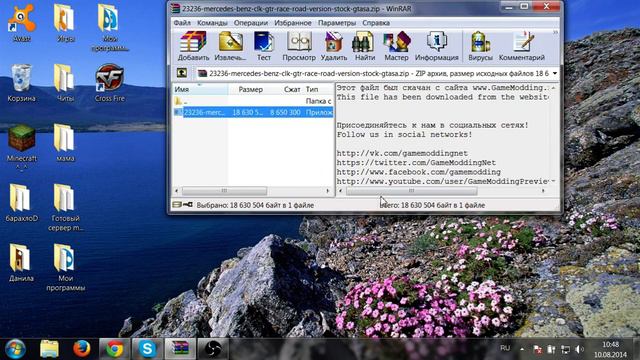The image size is (640, 360).
Task: Open the Корзина recycle bin
Action: [x=21, y=83]
